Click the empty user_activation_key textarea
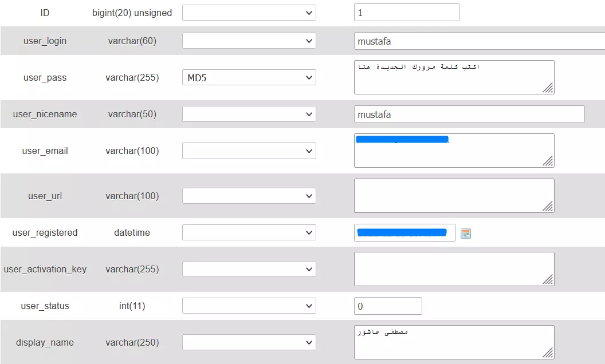The width and height of the screenshot is (605, 364). click(x=454, y=269)
